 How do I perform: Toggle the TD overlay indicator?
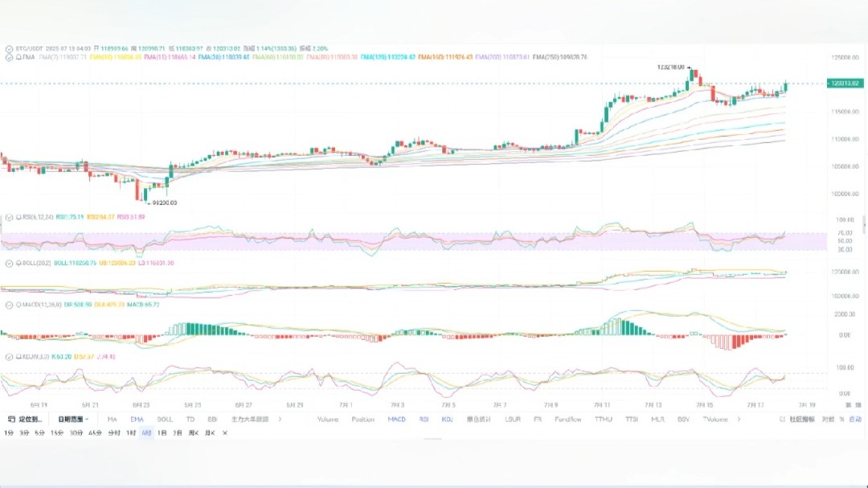tap(190, 420)
